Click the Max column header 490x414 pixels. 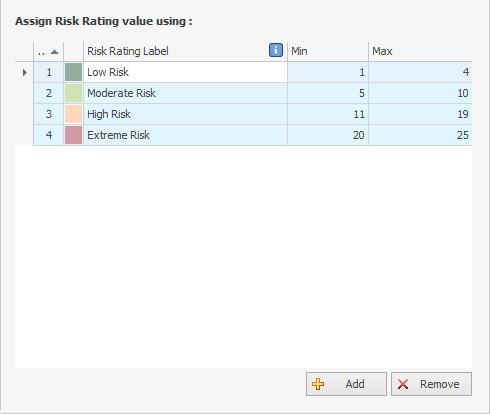coord(420,51)
